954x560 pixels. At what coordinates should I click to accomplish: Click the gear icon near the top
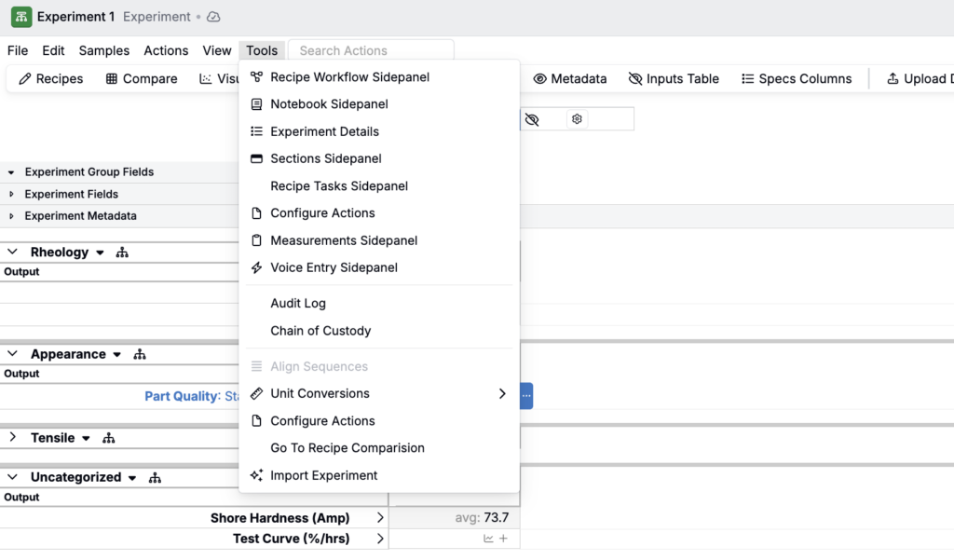pos(578,119)
